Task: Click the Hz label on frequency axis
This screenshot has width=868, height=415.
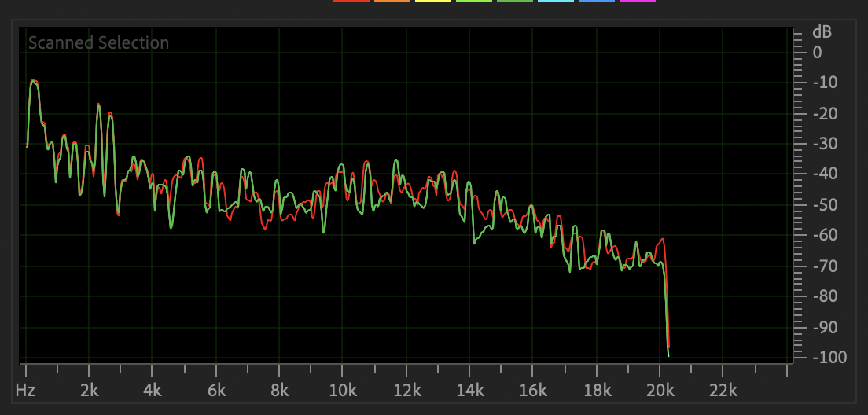Action: click(x=25, y=390)
